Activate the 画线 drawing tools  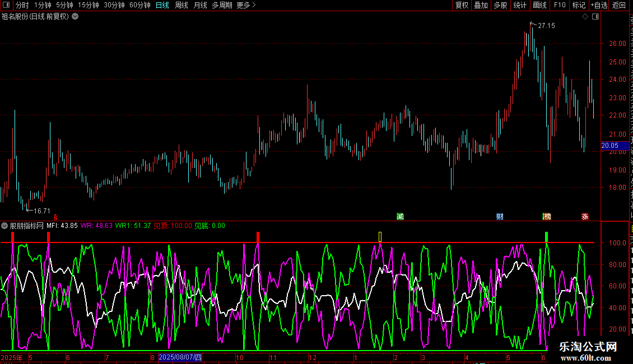540,5
